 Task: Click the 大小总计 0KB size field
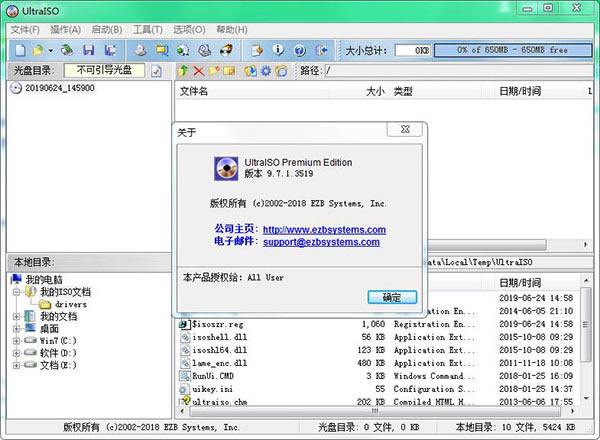click(x=413, y=50)
